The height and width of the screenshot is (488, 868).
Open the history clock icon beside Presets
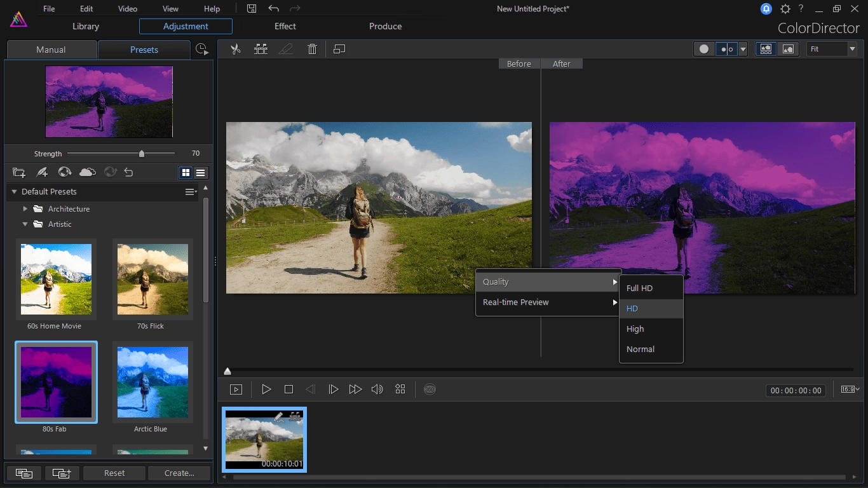201,50
